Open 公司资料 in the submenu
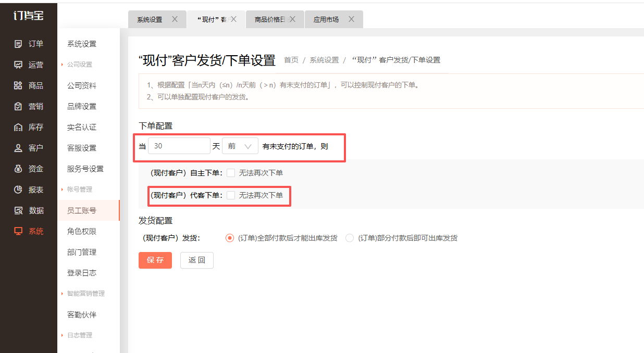 click(82, 86)
